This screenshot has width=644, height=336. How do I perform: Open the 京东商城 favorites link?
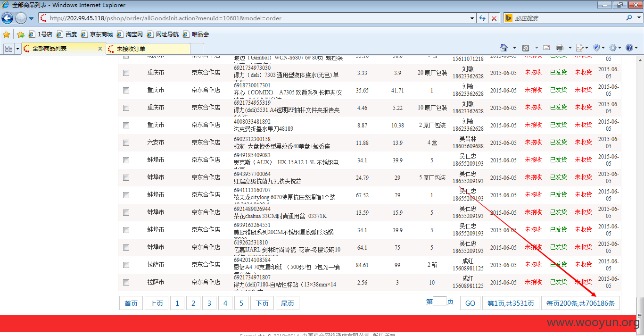[97, 34]
